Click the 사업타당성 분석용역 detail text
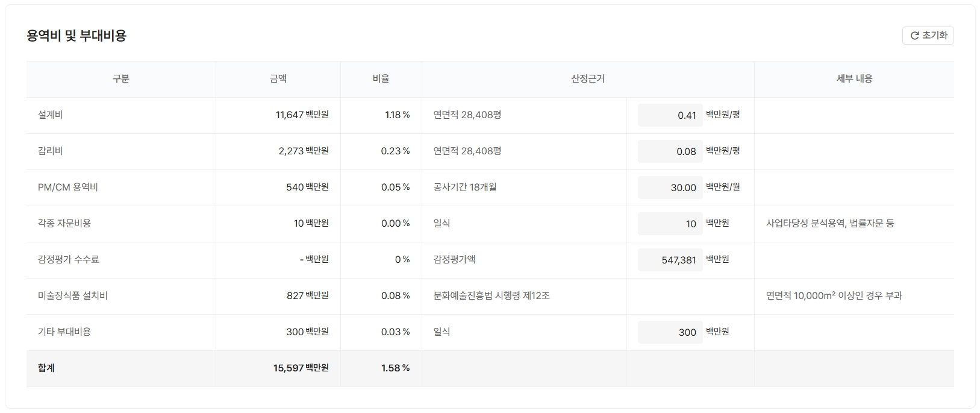Screen dimensions: 980x413 (x=805, y=223)
